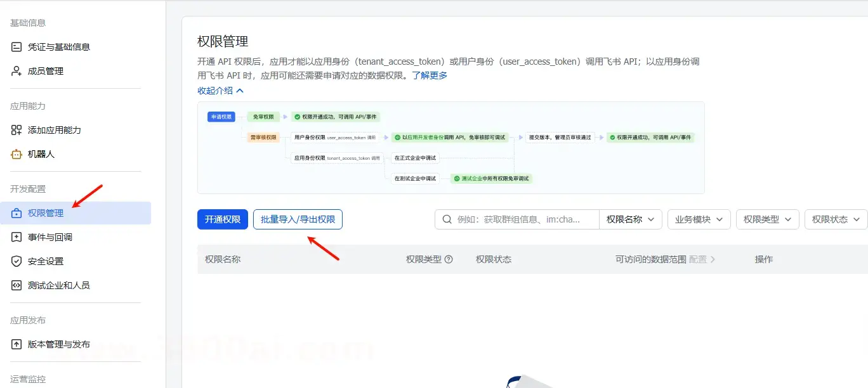Click the 安全设置 shield icon

[16, 261]
